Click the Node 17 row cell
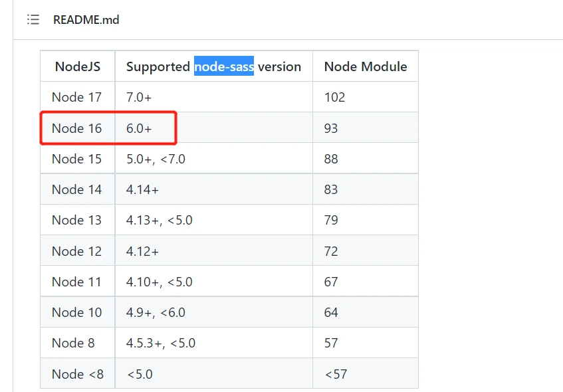The image size is (563, 392). pyautogui.click(x=78, y=97)
